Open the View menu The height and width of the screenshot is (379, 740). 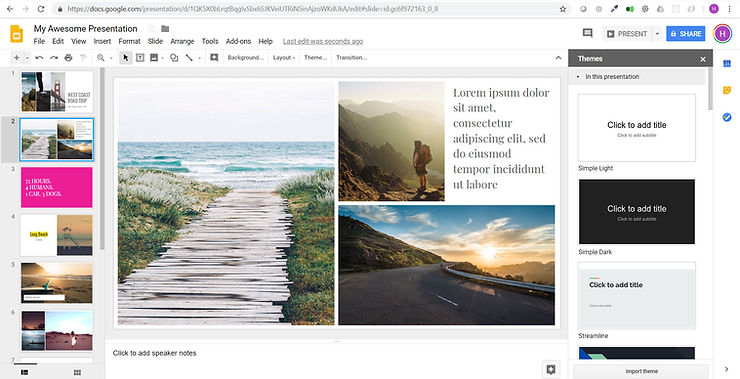point(78,42)
